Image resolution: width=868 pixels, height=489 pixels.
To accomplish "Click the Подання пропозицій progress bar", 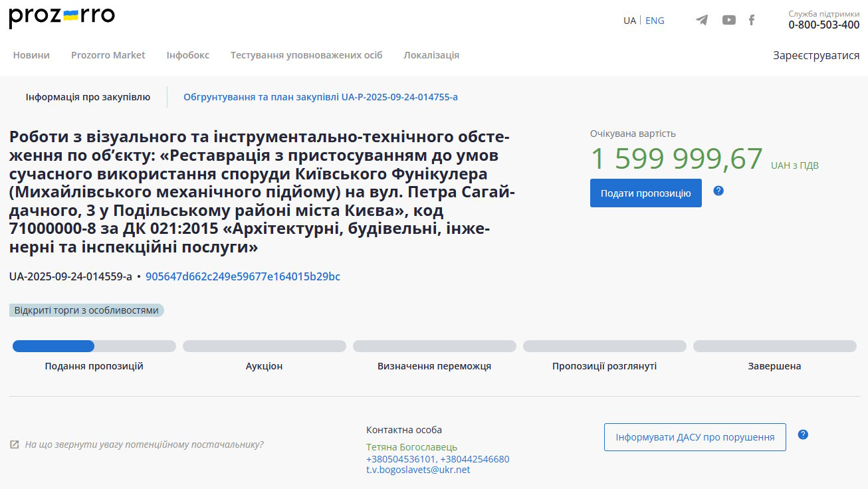I will tap(94, 346).
